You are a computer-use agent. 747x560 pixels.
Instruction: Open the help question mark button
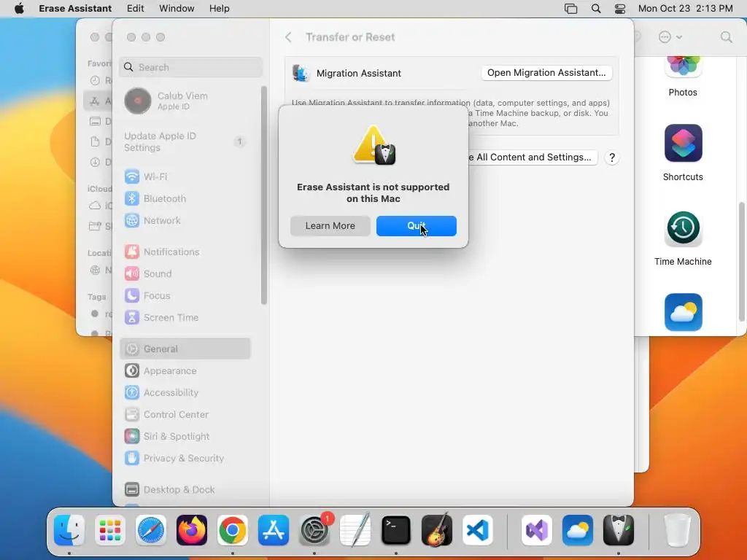[x=612, y=157]
